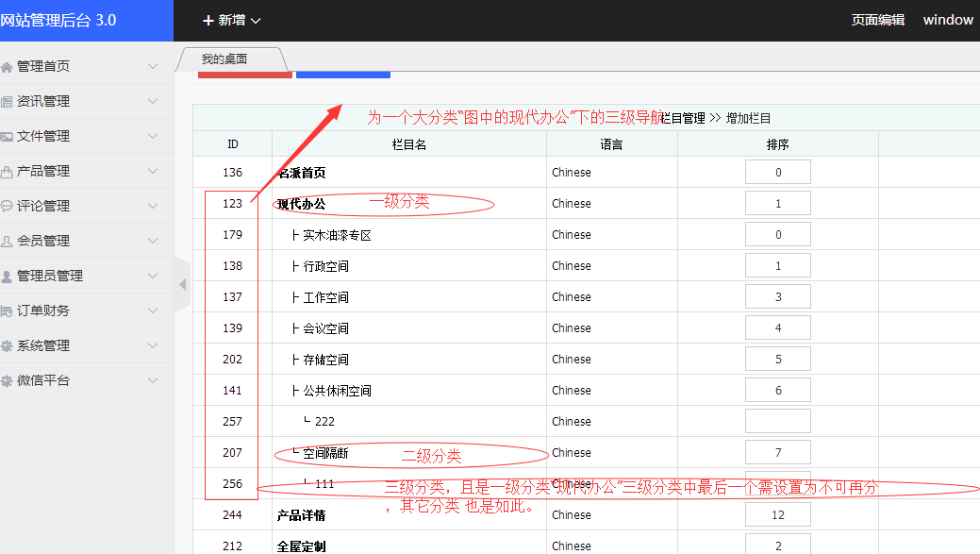Click the 排序 column header
Image resolution: width=980 pixels, height=554 pixels.
(777, 144)
